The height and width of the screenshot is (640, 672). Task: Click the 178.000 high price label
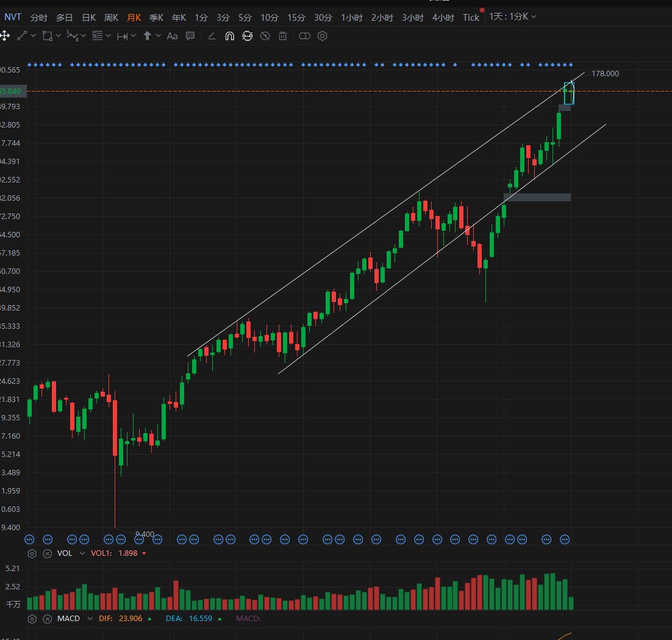605,74
